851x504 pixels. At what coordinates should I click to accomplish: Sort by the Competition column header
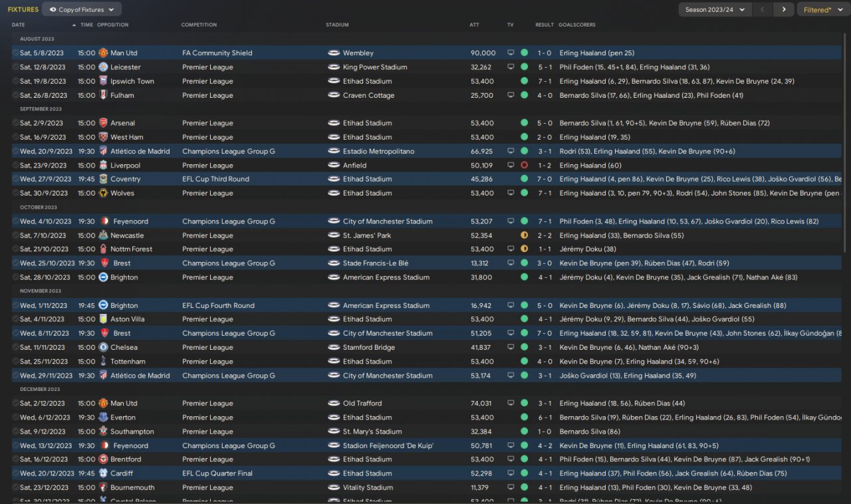(199, 25)
